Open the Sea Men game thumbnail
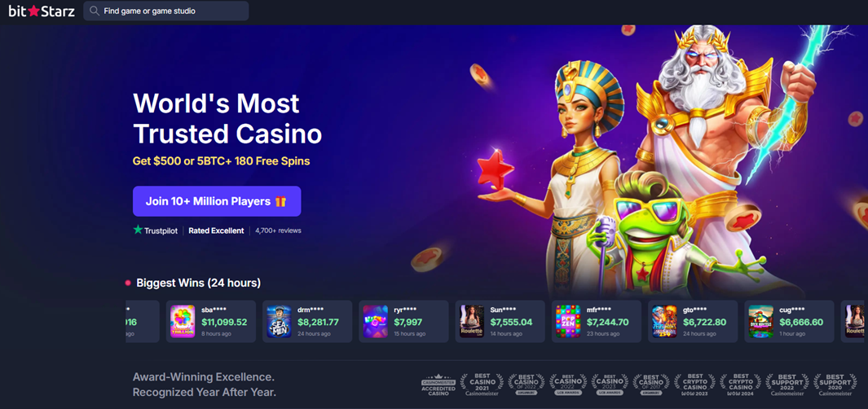The width and height of the screenshot is (868, 409). click(x=279, y=322)
